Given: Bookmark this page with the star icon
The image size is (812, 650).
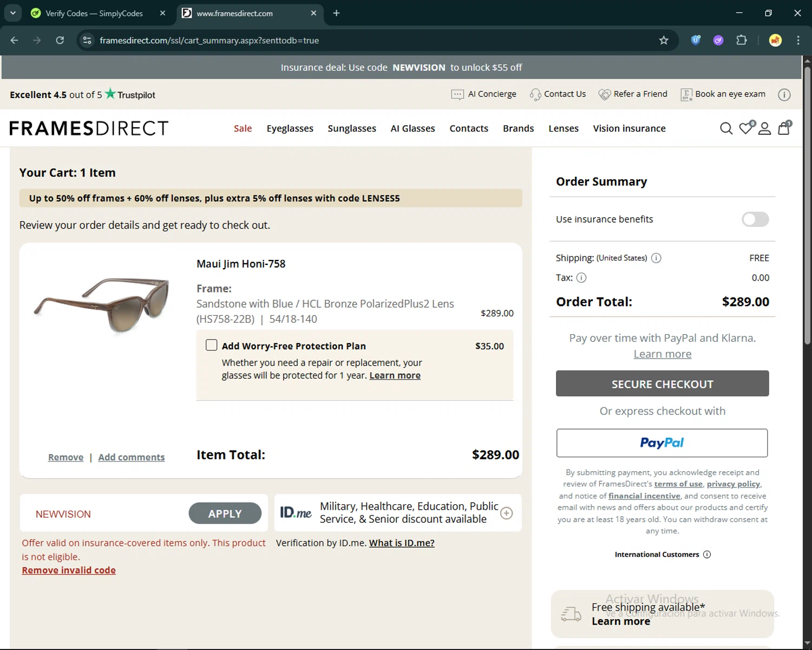Looking at the screenshot, I should (x=664, y=41).
